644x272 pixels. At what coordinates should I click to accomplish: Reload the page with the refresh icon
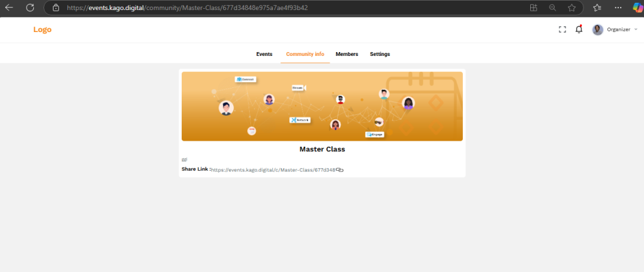(x=30, y=8)
